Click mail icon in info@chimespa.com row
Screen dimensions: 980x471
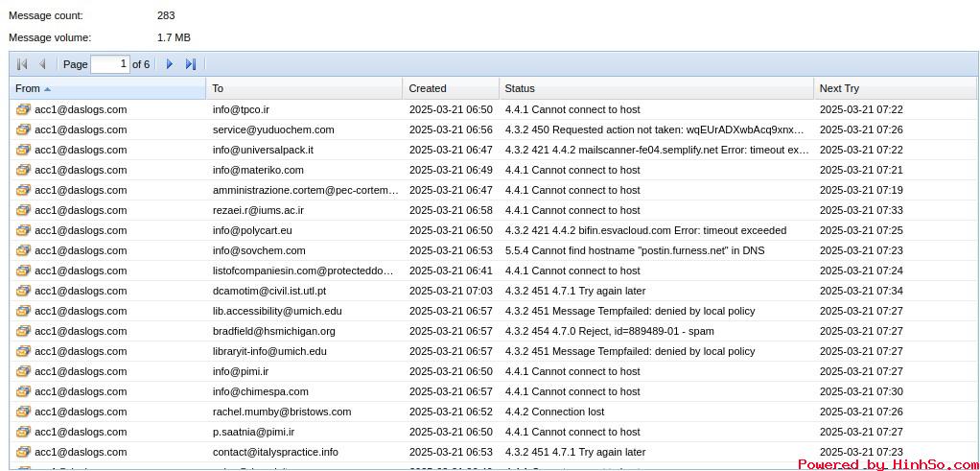(x=23, y=391)
